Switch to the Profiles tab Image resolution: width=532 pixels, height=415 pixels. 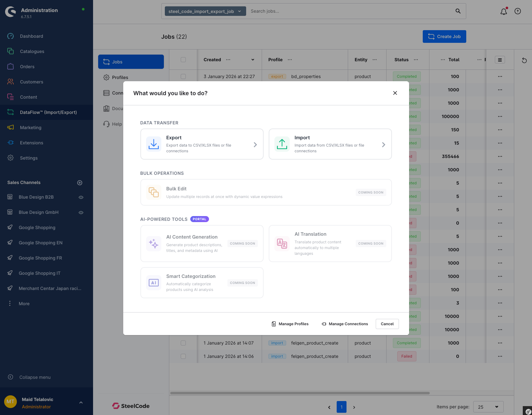(120, 77)
